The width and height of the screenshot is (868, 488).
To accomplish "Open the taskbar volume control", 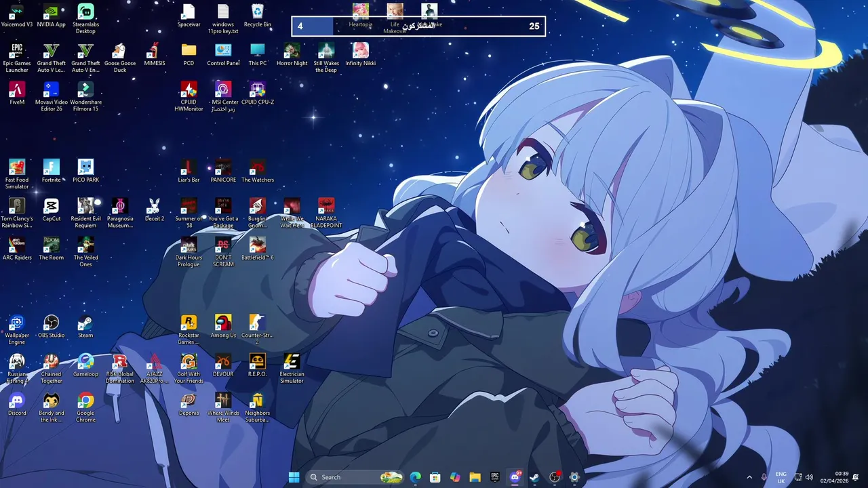I will click(x=809, y=477).
